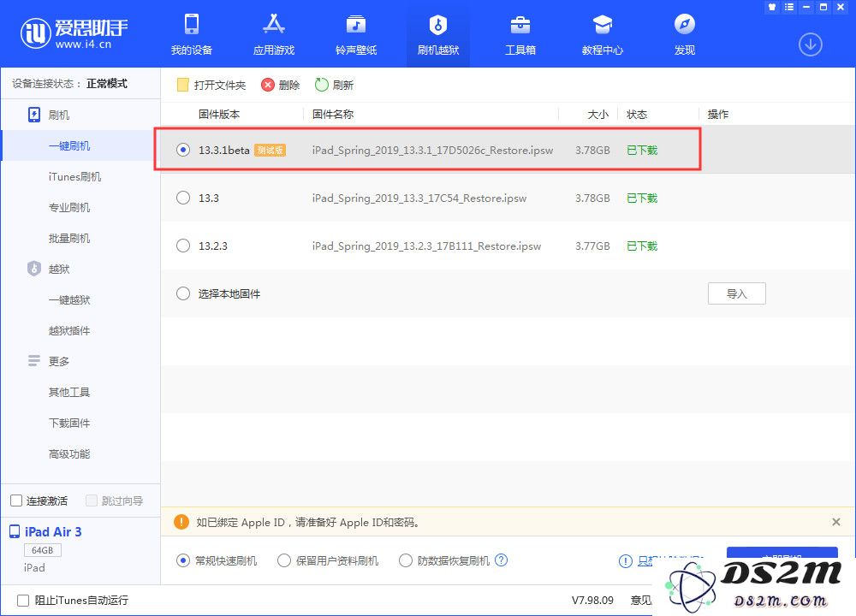This screenshot has width=856, height=616.
Task: Open the 刷机越狱 flash section
Action: [x=437, y=35]
